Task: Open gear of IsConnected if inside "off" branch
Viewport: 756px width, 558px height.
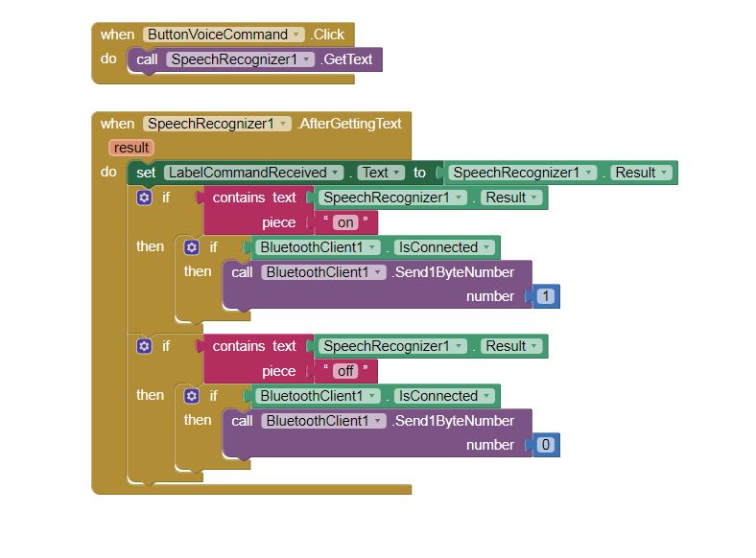Action: (x=192, y=396)
